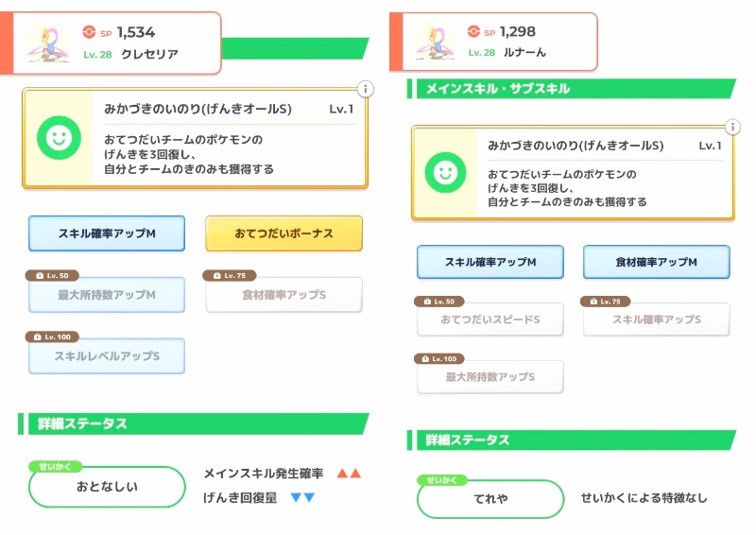Select left スキル確率アップM subskill button
756x535 pixels.
pyautogui.click(x=107, y=233)
